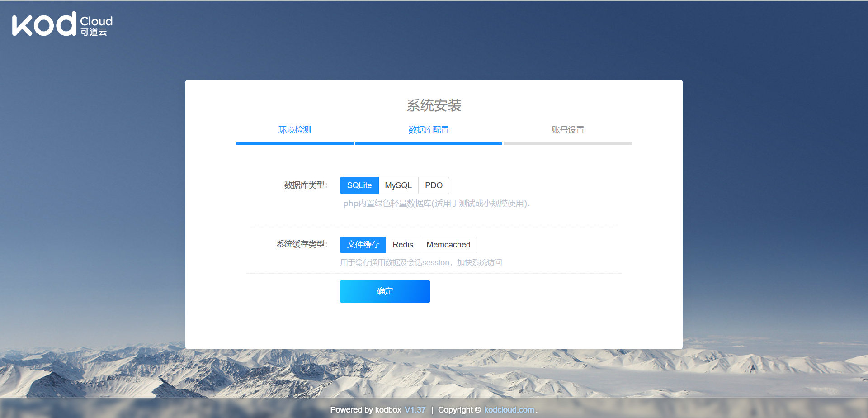Screen dimensions: 868x418
Task: Open the kodcloud.com footer link
Action: tap(509, 410)
